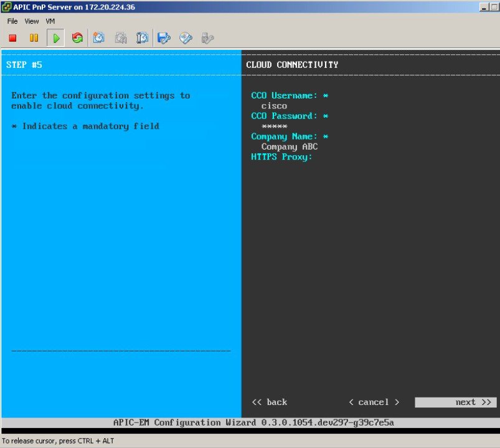
Task: Select the CCO Password masked field
Action: pyautogui.click(x=274, y=126)
